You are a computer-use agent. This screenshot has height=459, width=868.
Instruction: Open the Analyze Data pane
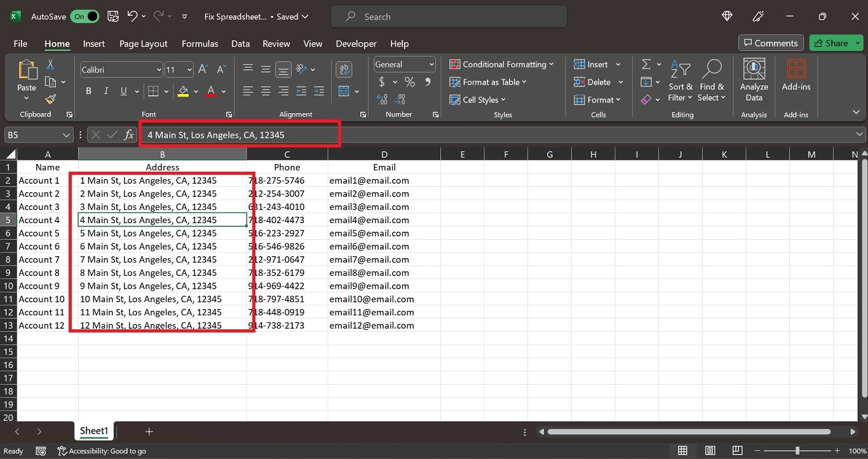(754, 79)
